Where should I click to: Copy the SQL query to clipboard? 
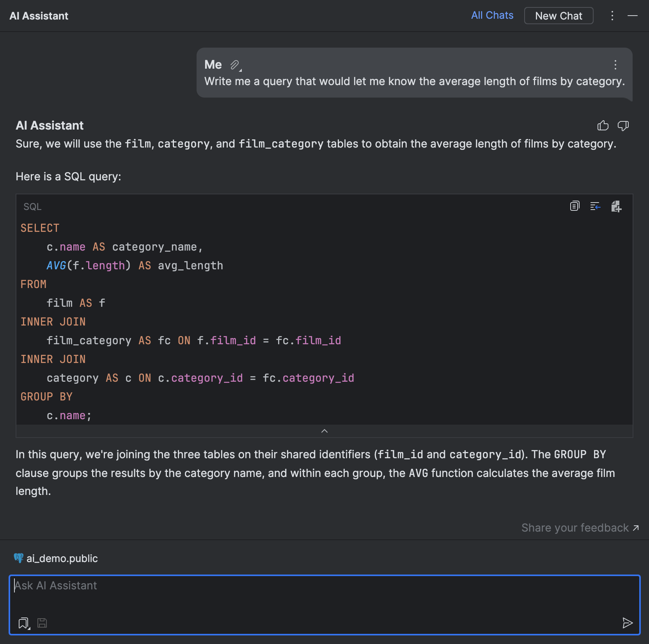[574, 206]
